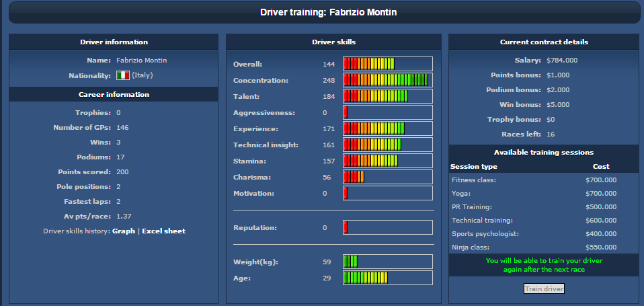
Task: Click the Fitness class cost $700.000
Action: pos(601,180)
